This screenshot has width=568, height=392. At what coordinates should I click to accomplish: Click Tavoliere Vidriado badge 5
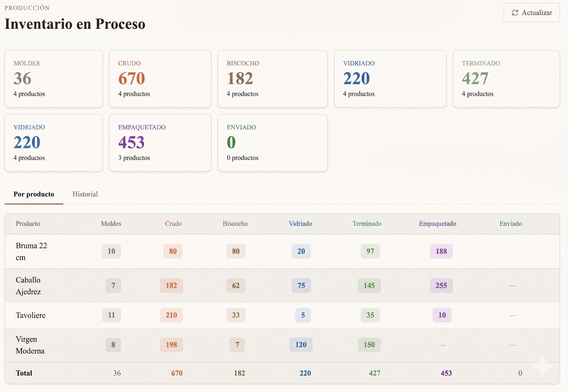click(x=303, y=315)
